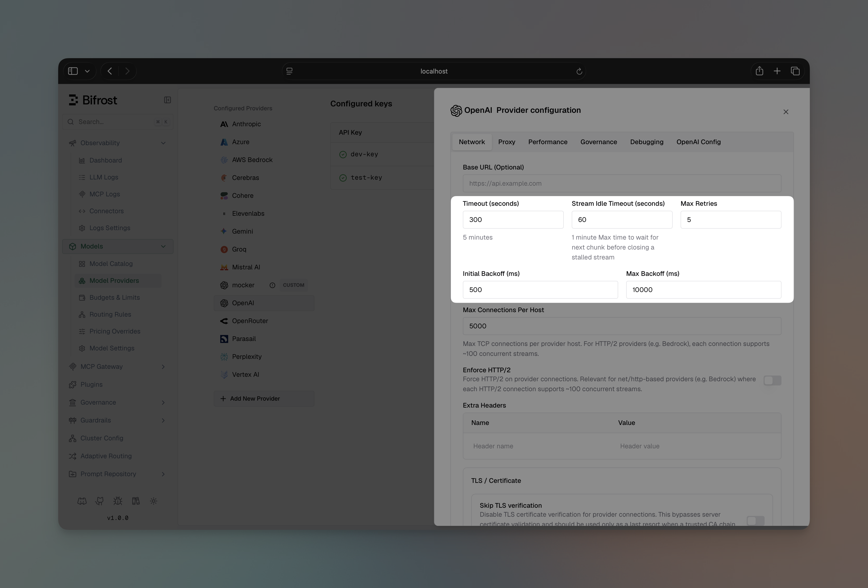
Task: Select the Mistral AI provider
Action: pyautogui.click(x=264, y=267)
